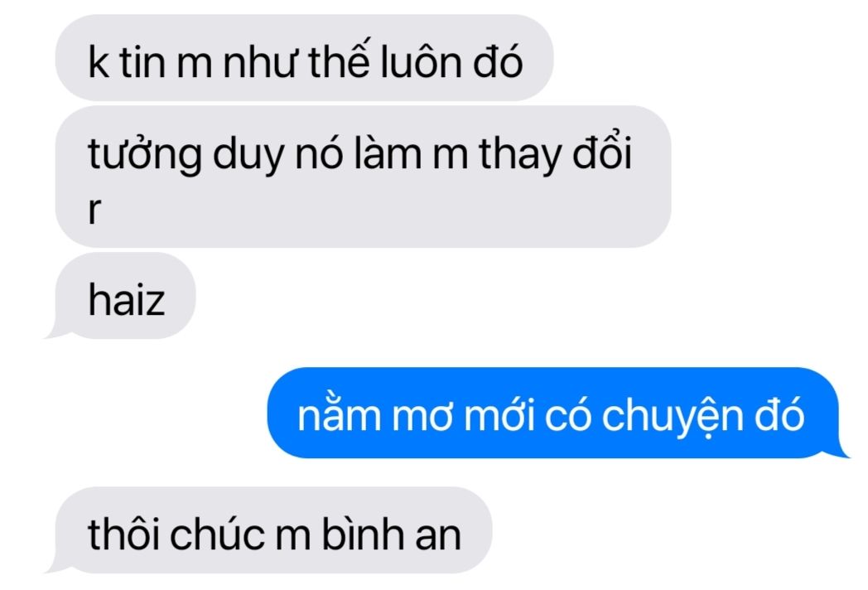The height and width of the screenshot is (590, 868).
Task: Click the "k tin m như thế luôn đó" bubble
Action: (305, 58)
